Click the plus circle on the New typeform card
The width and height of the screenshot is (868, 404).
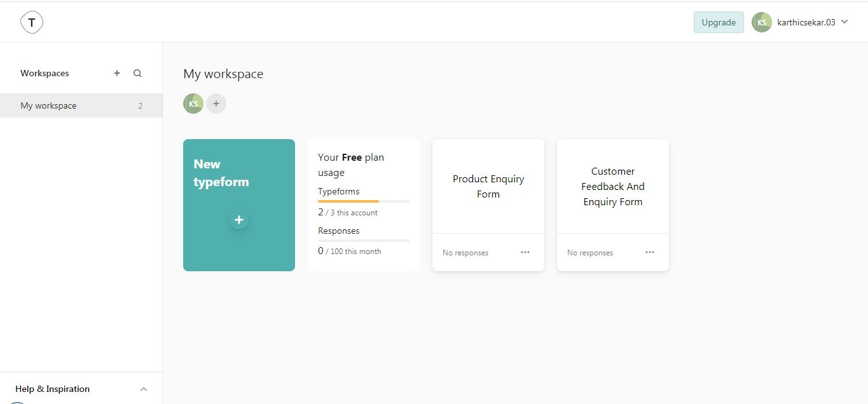coord(239,220)
